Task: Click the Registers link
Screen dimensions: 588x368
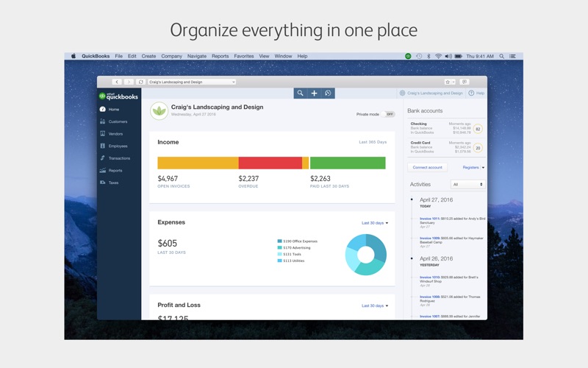Action: click(x=470, y=168)
